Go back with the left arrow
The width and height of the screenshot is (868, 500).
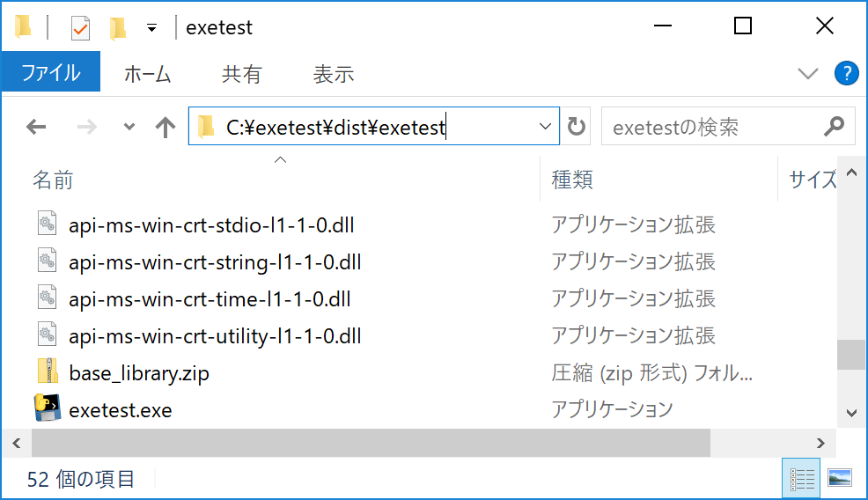point(36,128)
